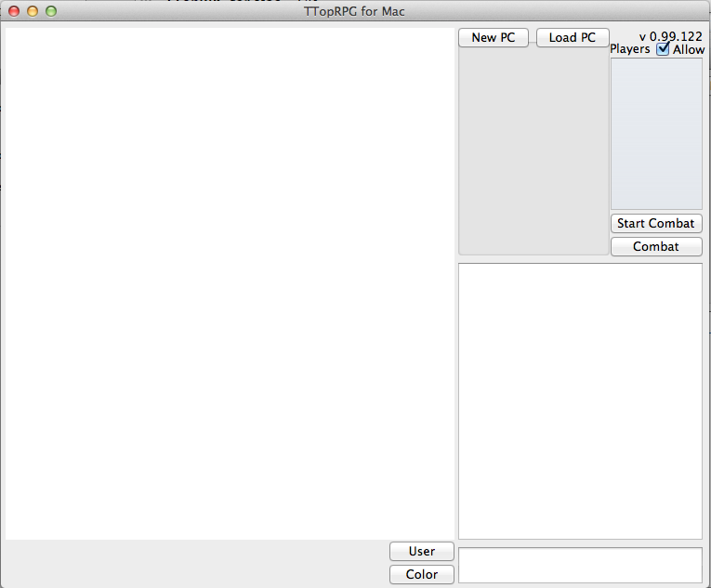
Task: Click the large white map canvas
Action: click(230, 283)
